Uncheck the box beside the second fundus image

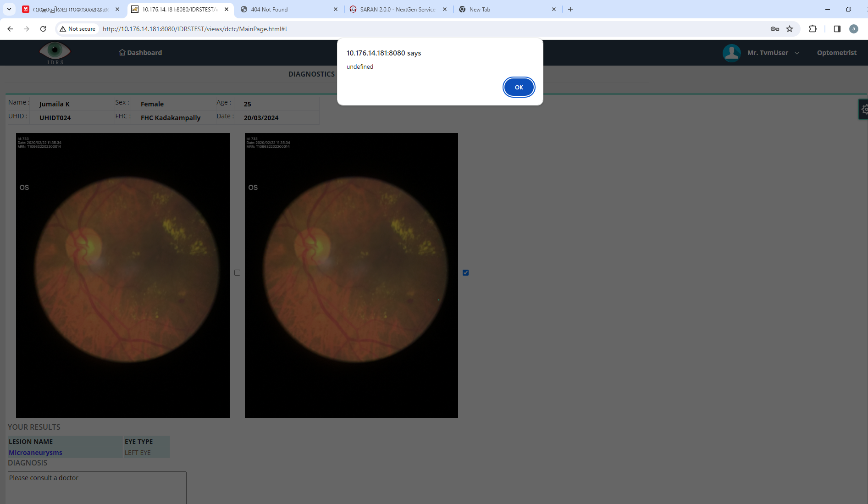pos(465,272)
